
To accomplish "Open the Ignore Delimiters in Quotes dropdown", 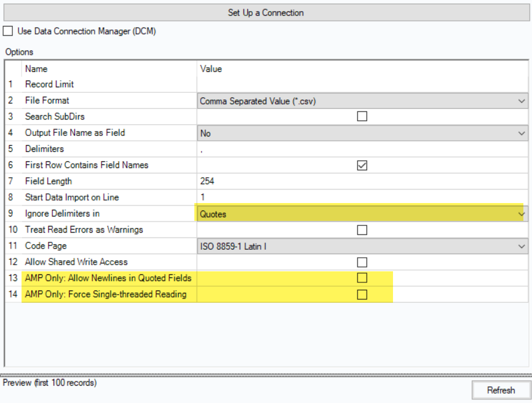I will click(x=521, y=214).
